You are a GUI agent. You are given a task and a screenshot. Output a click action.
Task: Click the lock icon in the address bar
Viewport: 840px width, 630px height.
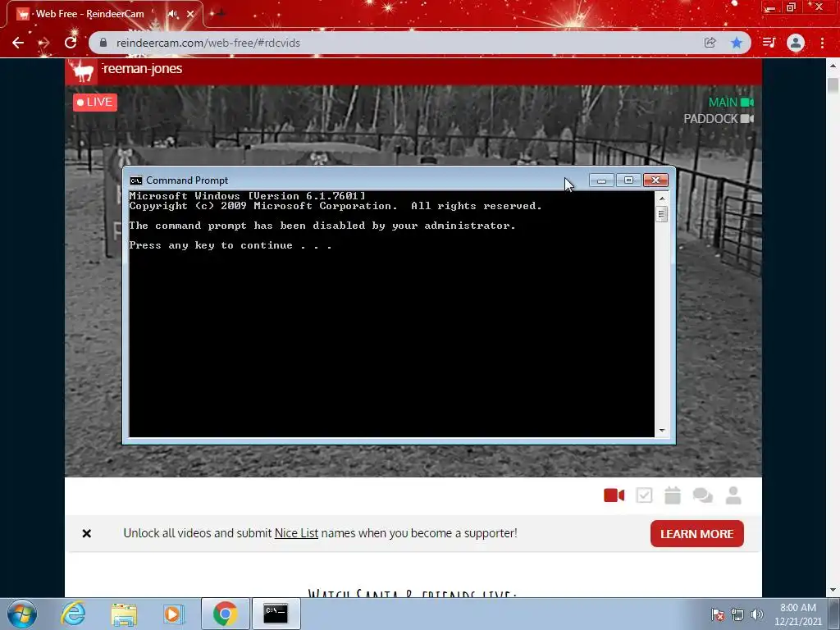(104, 43)
